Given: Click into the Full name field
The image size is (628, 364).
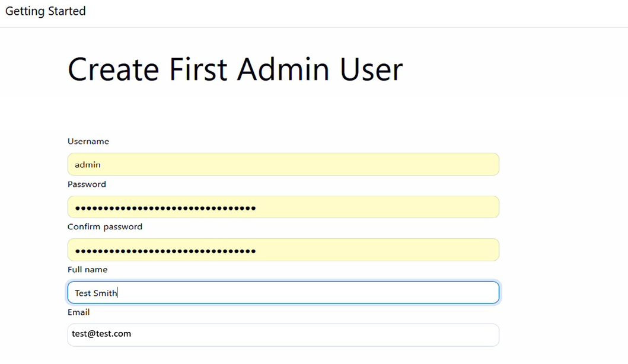Looking at the screenshot, I should [283, 292].
